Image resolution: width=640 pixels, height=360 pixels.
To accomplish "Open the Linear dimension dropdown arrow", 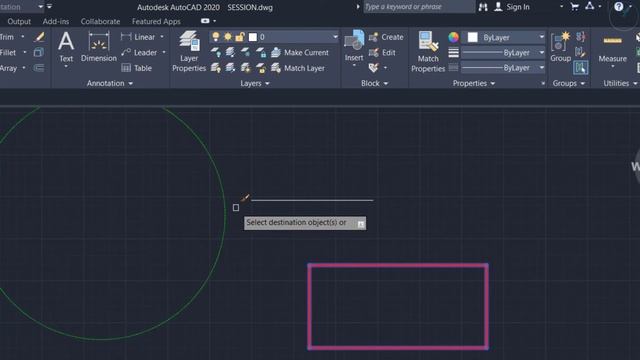I will tap(162, 37).
